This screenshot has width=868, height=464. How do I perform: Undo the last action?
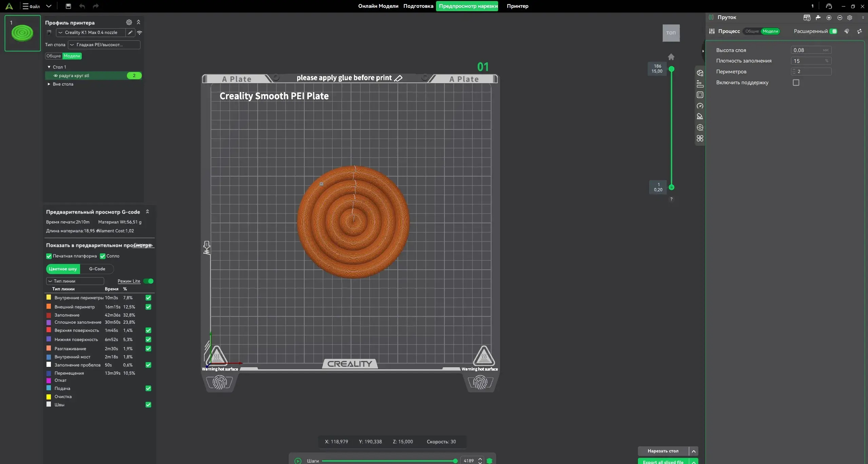pos(82,6)
